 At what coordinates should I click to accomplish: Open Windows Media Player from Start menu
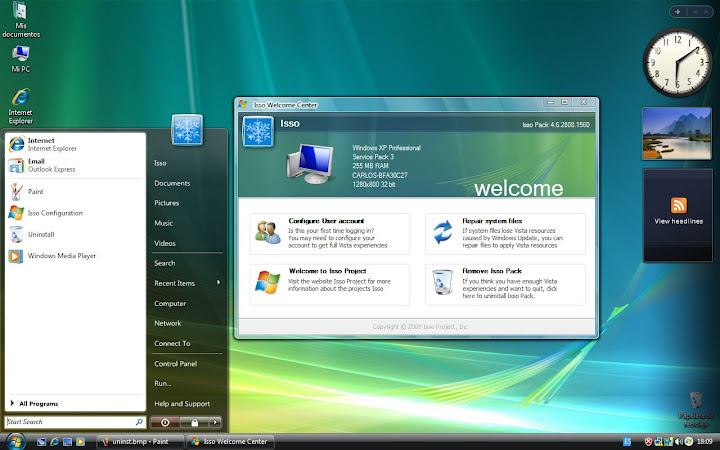(61, 256)
